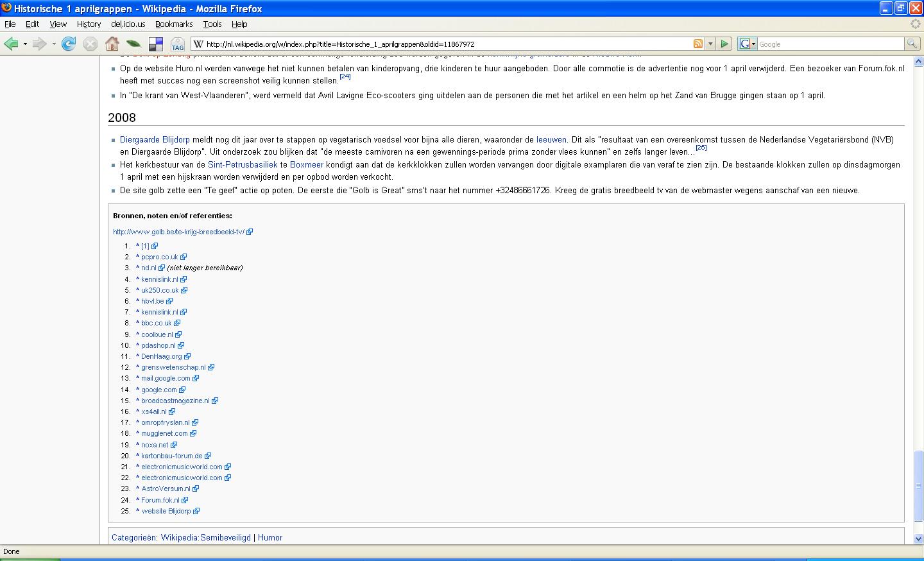Image resolution: width=924 pixels, height=561 pixels.
Task: Open the Boxmeer link
Action: coord(307,165)
